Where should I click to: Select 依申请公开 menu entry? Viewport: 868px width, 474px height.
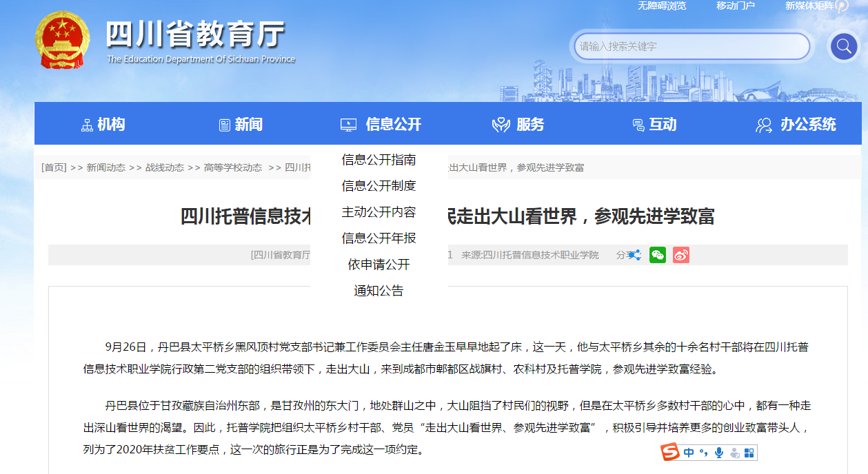[x=379, y=265]
